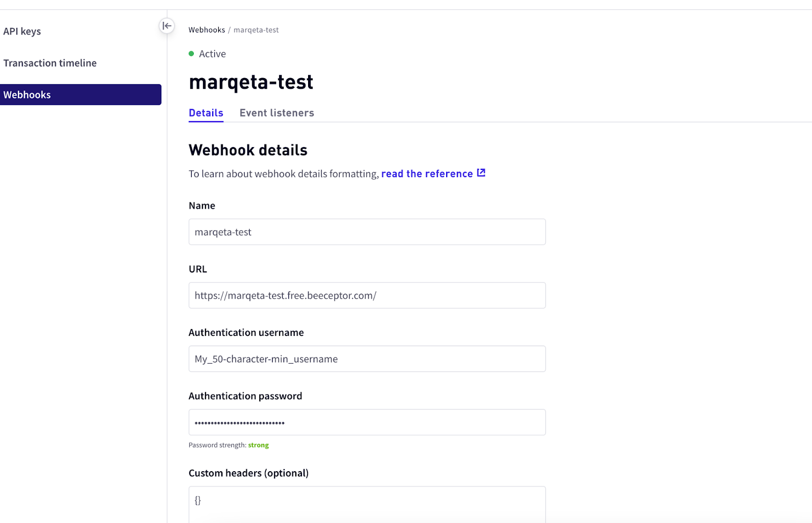This screenshot has height=523, width=812.
Task: Select the Details tab
Action: [206, 113]
